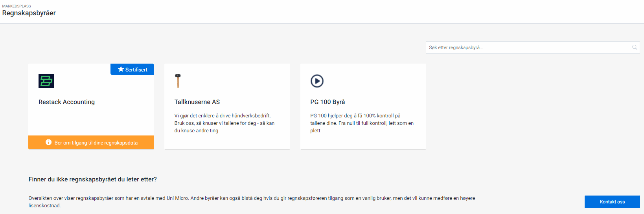Click the star icon in the Sertifisert badge
Screen dimensions: 644x214
(121, 70)
